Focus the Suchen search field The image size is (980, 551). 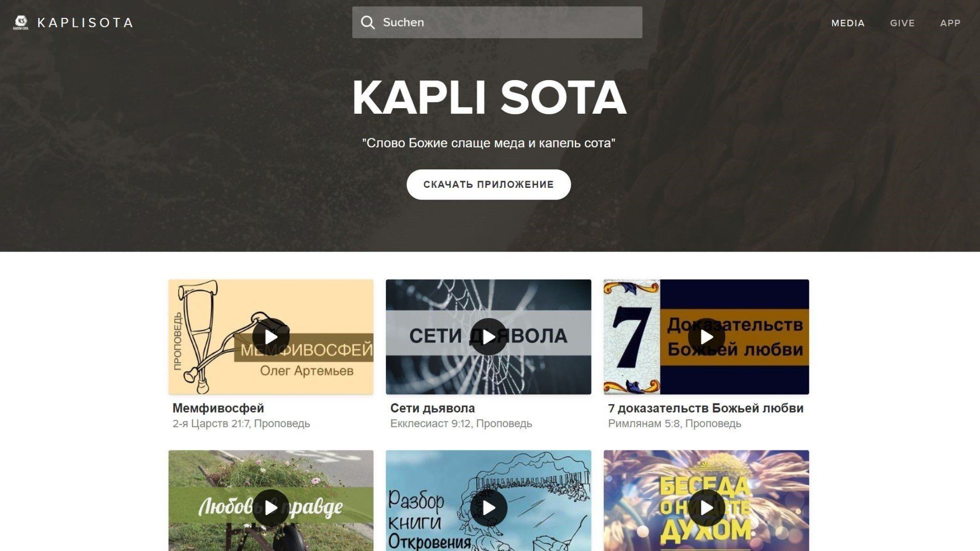pos(497,22)
